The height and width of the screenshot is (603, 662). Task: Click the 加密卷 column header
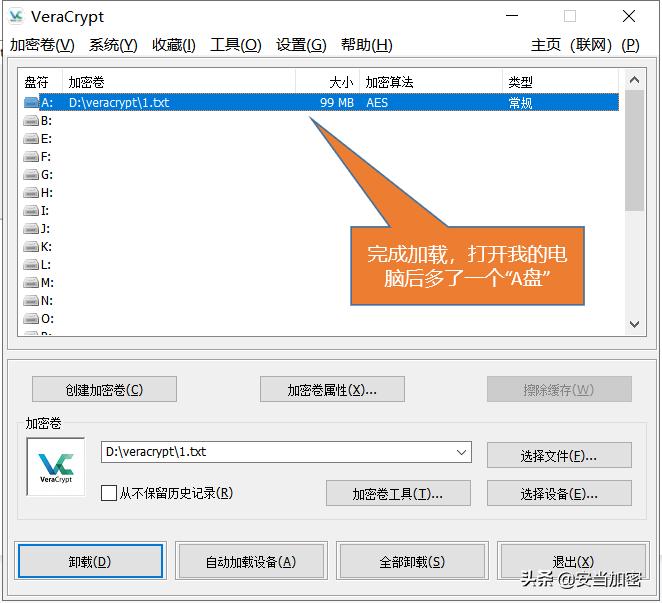[179, 81]
